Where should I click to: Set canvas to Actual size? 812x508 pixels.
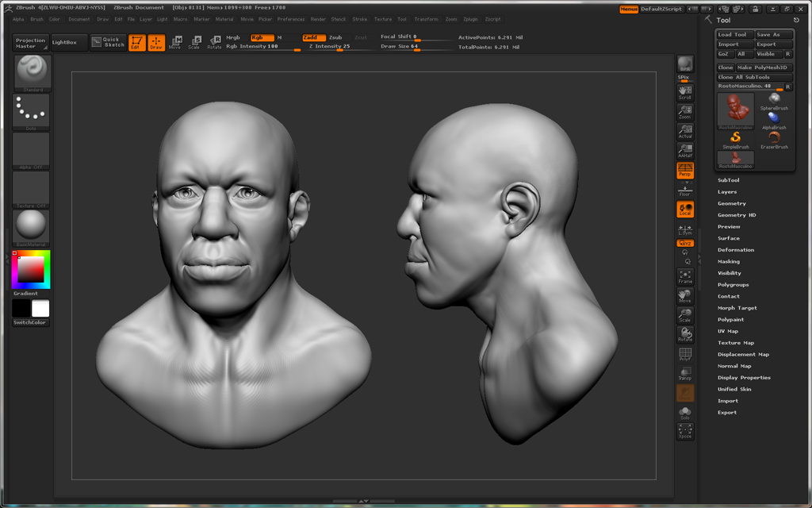click(685, 132)
